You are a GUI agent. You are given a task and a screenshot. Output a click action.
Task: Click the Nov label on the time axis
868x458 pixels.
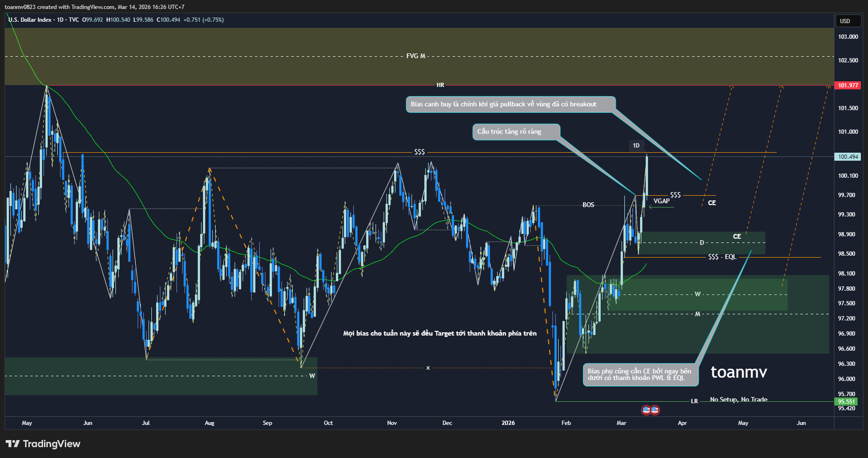392,423
